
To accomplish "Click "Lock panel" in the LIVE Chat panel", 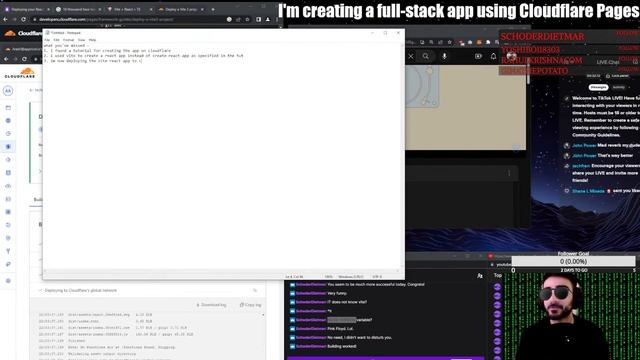I will [x=618, y=76].
